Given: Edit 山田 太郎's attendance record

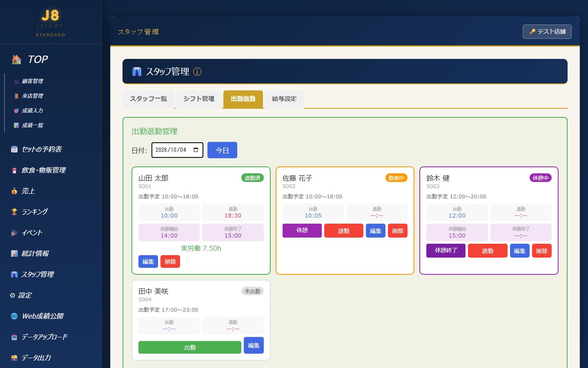Looking at the screenshot, I should coord(148,262).
